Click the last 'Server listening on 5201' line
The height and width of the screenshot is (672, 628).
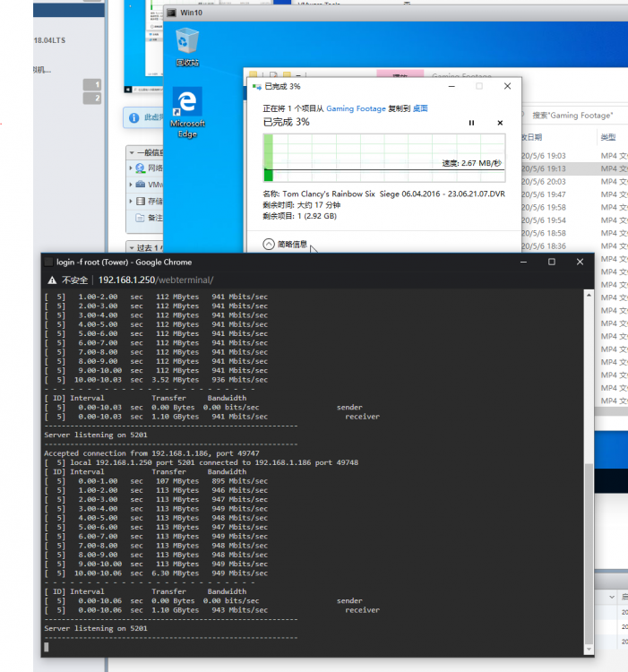point(96,628)
